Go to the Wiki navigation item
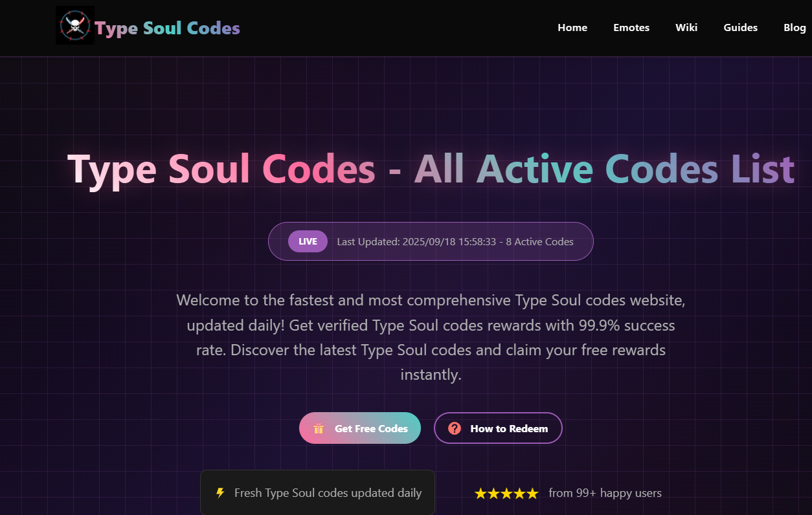This screenshot has height=515, width=812. pos(686,28)
